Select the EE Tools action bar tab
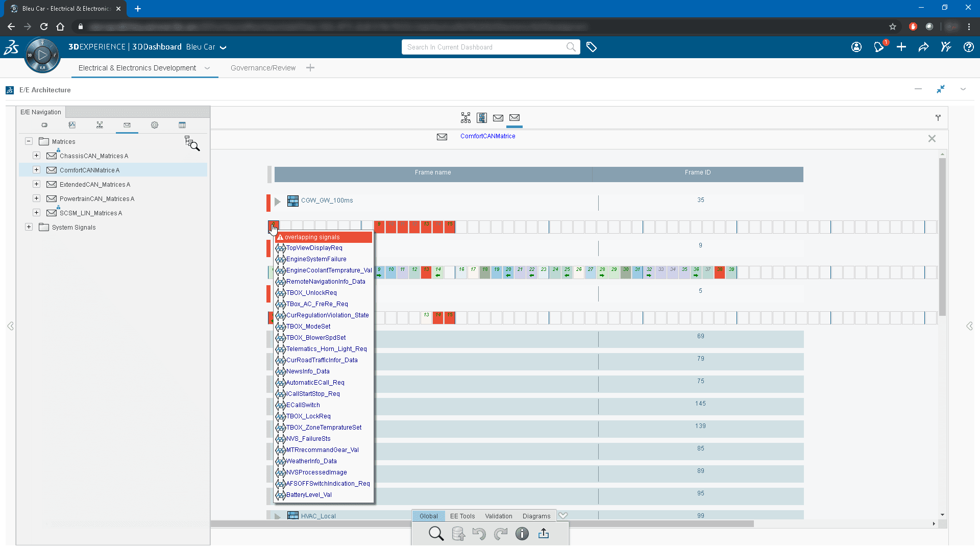This screenshot has height=551, width=980. [462, 516]
